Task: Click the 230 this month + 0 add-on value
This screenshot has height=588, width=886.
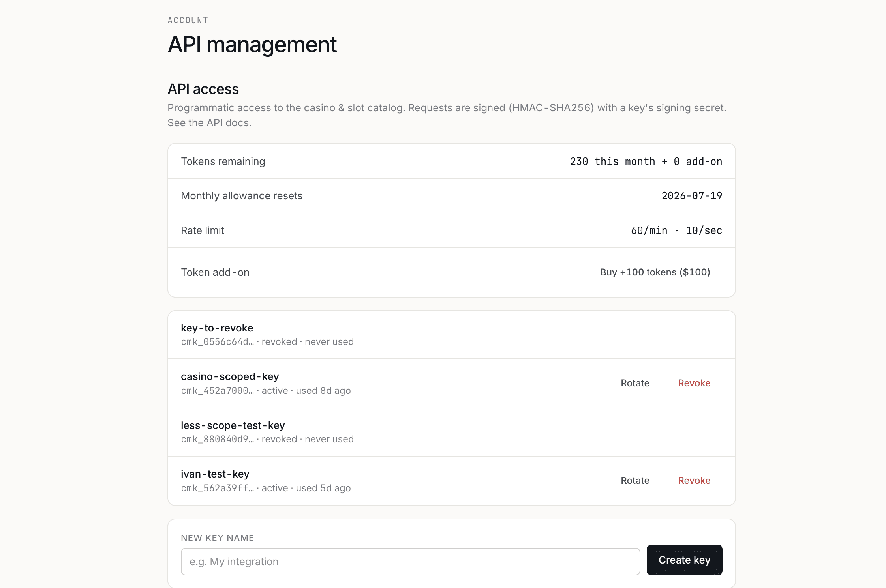Action: click(x=646, y=161)
